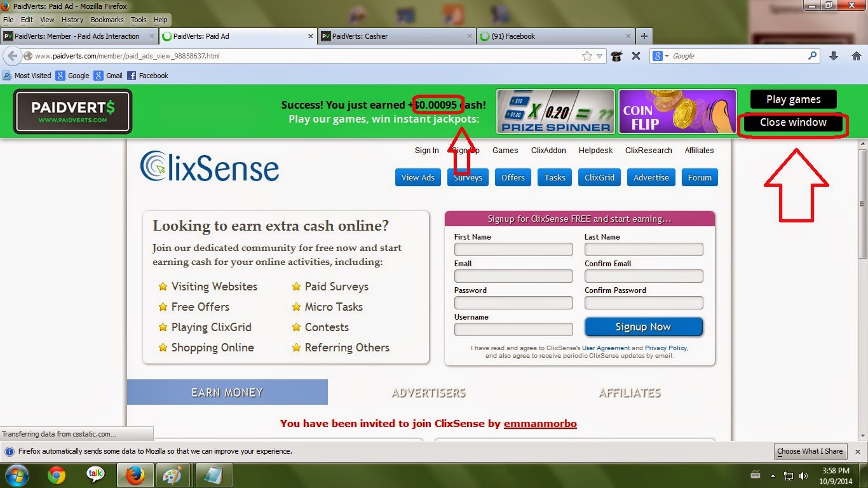
Task: Click the Forum button
Action: 700,177
